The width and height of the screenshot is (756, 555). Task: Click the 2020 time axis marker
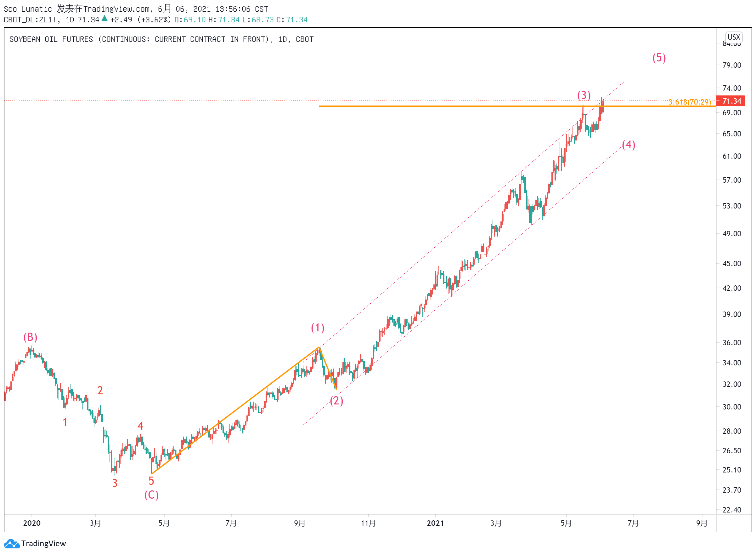[x=32, y=523]
